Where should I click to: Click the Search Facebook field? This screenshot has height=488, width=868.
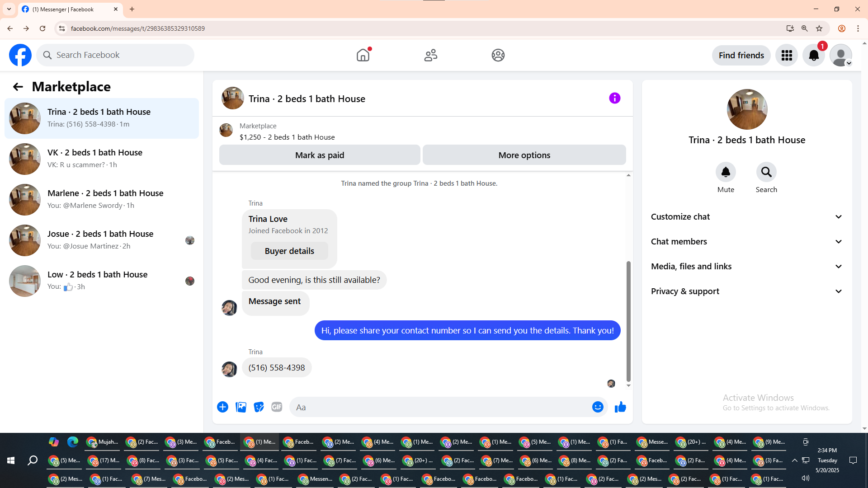[x=115, y=55]
